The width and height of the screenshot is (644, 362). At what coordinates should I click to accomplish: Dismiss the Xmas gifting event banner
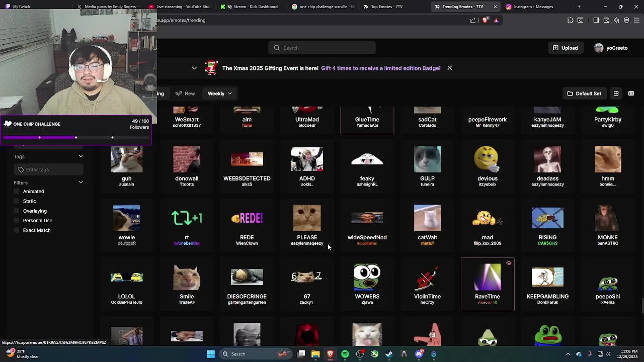(449, 68)
